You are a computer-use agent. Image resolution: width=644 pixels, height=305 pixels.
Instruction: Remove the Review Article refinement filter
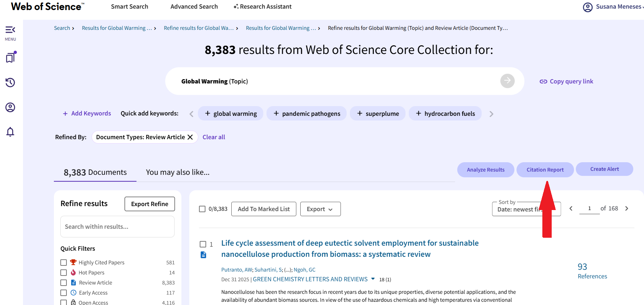click(190, 137)
